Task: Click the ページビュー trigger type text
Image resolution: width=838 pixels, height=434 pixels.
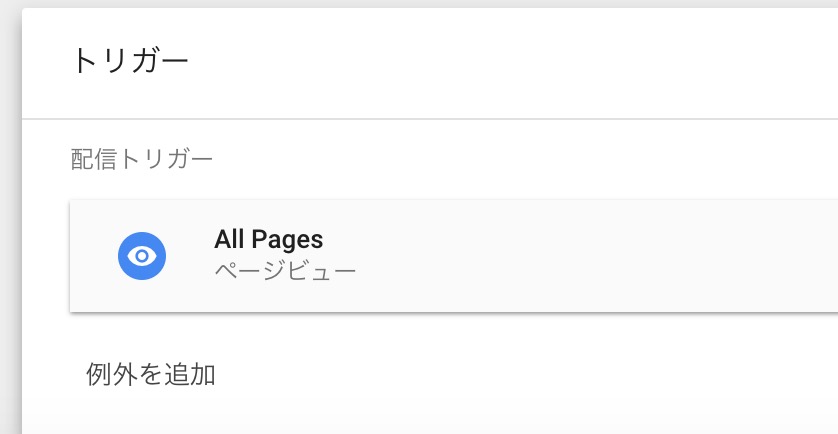Action: [x=285, y=270]
